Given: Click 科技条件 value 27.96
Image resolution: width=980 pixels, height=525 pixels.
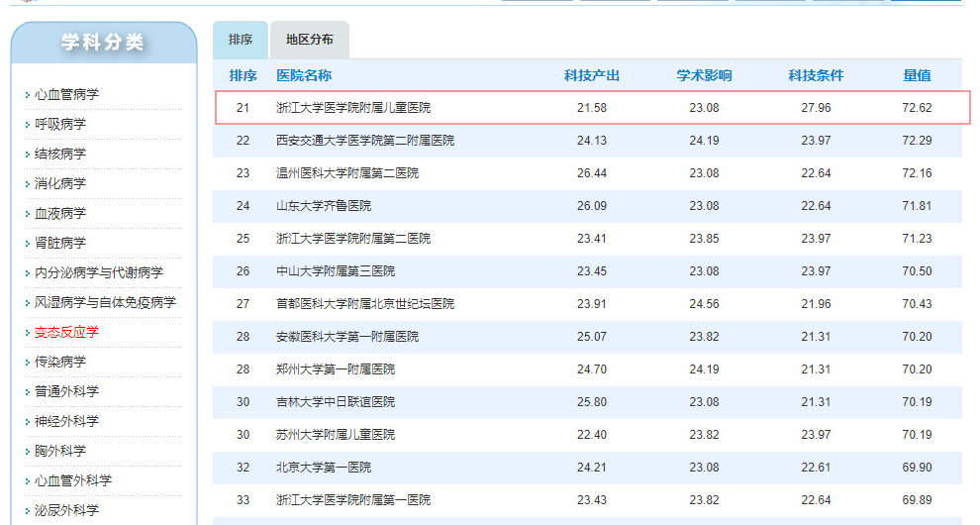Looking at the screenshot, I should (817, 108).
